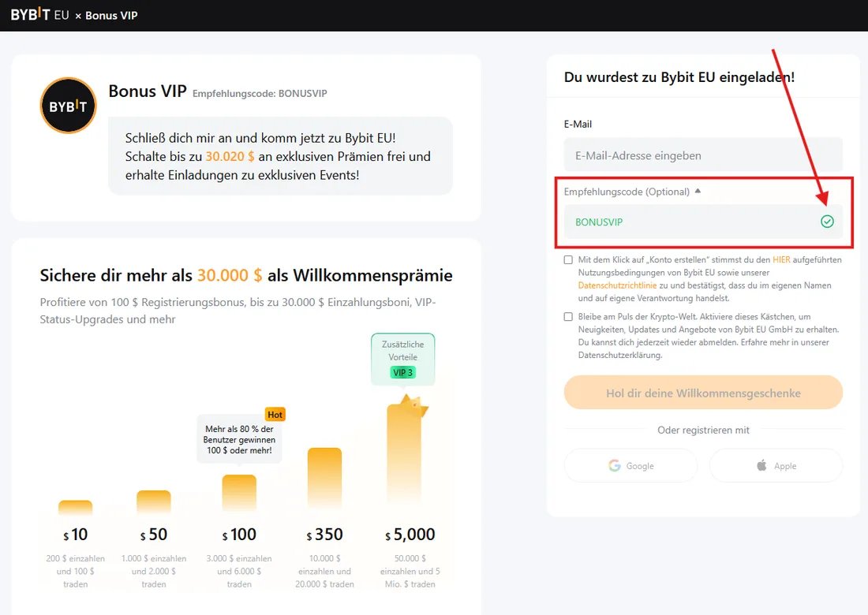Register with Apple button
This screenshot has width=868, height=615.
click(776, 466)
